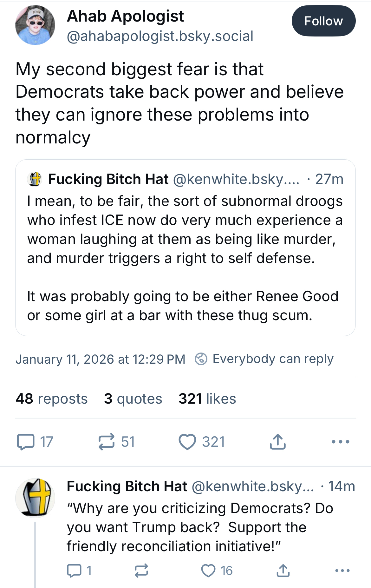This screenshot has width=371, height=588.
Task: View who liked: 321 likes
Action: click(x=207, y=399)
